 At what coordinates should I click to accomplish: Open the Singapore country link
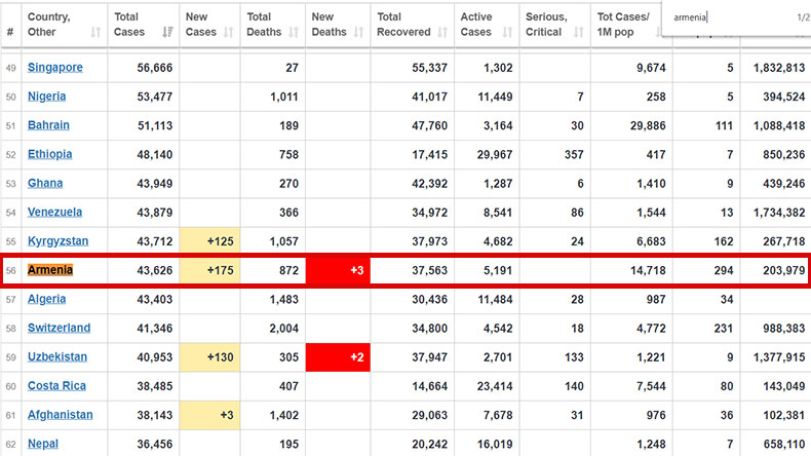click(55, 67)
